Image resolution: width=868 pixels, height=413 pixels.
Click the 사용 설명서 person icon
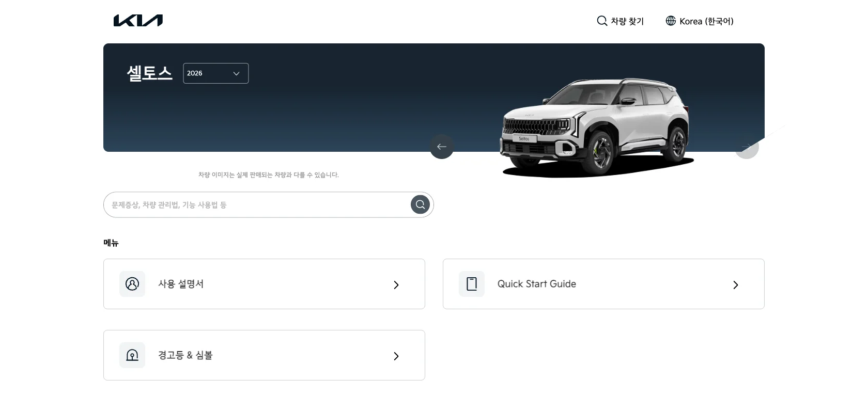132,284
